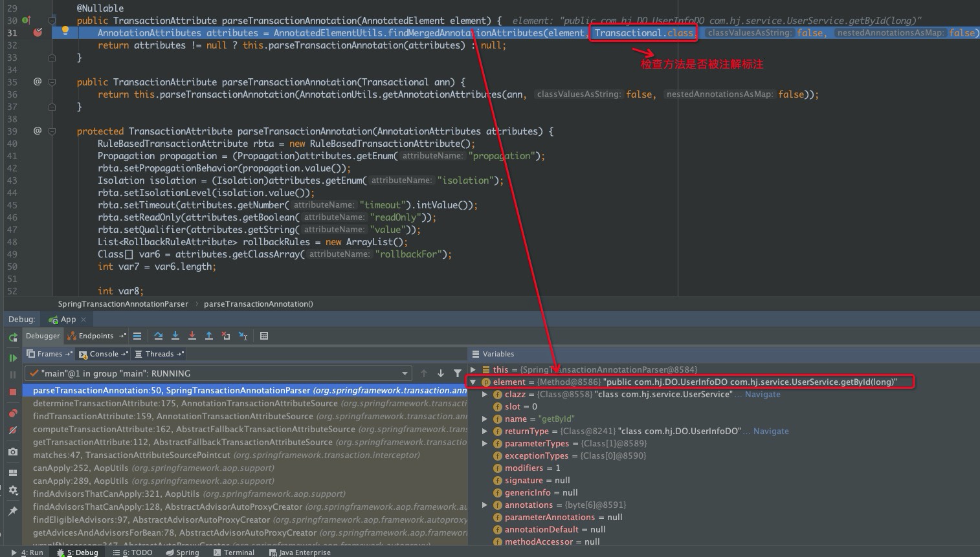
Task: Expand the 'name' field node
Action: [x=485, y=419]
